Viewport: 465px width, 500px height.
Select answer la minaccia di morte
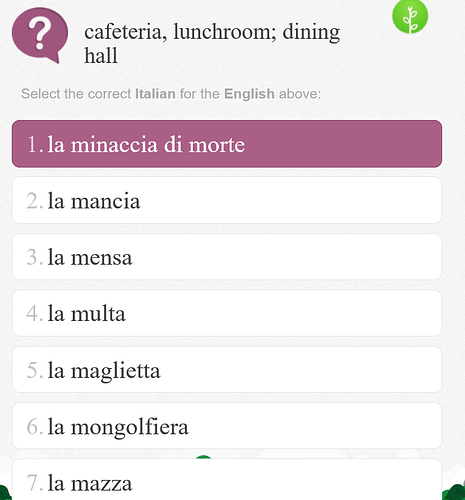pos(227,144)
